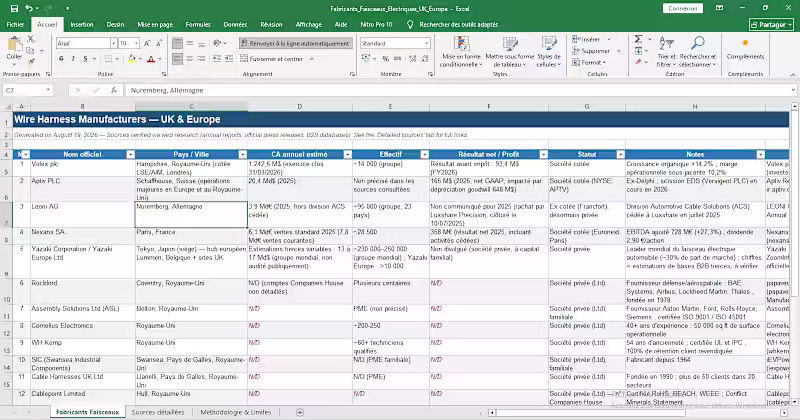
Task: Switch to the Mise en page tab
Action: [155, 24]
